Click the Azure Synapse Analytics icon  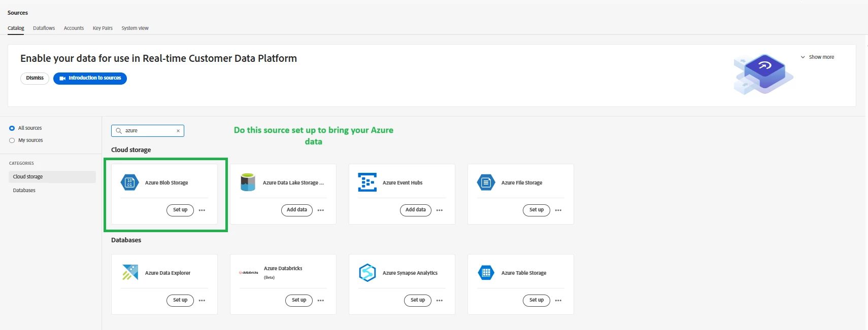click(368, 273)
